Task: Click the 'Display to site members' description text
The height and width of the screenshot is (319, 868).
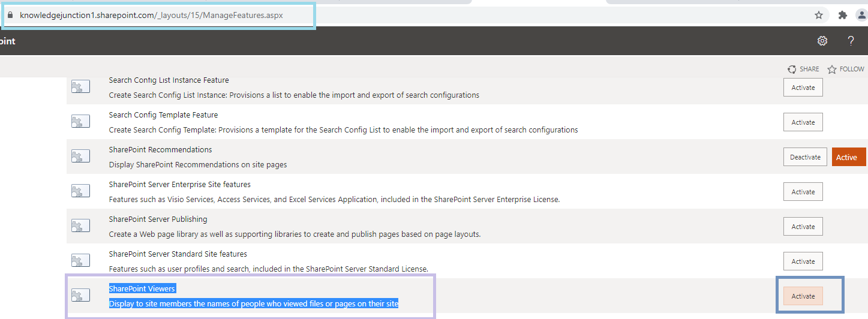Action: pyautogui.click(x=253, y=303)
